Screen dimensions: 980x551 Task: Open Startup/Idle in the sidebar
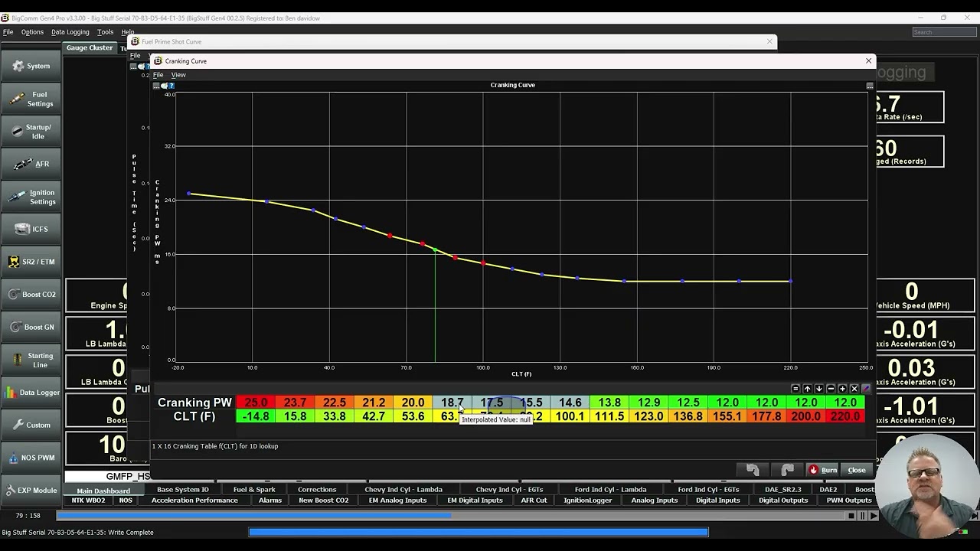click(x=31, y=132)
